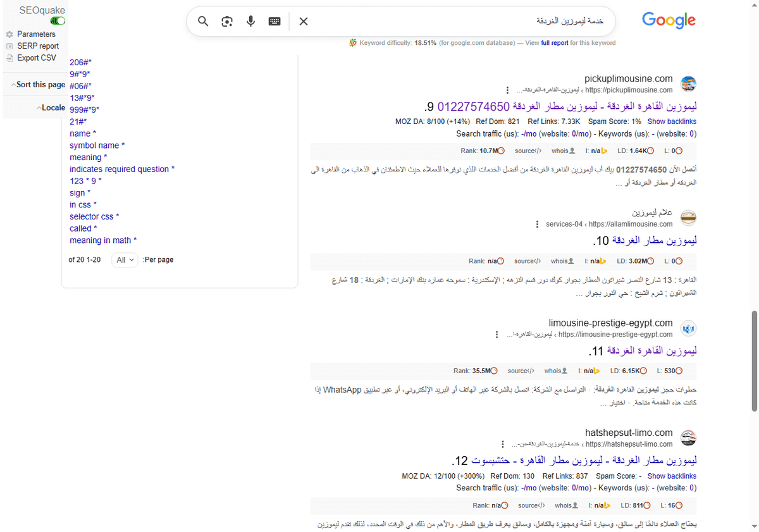Screen dimensions: 759x532
Task: View full report for this keyword
Action: (x=555, y=42)
